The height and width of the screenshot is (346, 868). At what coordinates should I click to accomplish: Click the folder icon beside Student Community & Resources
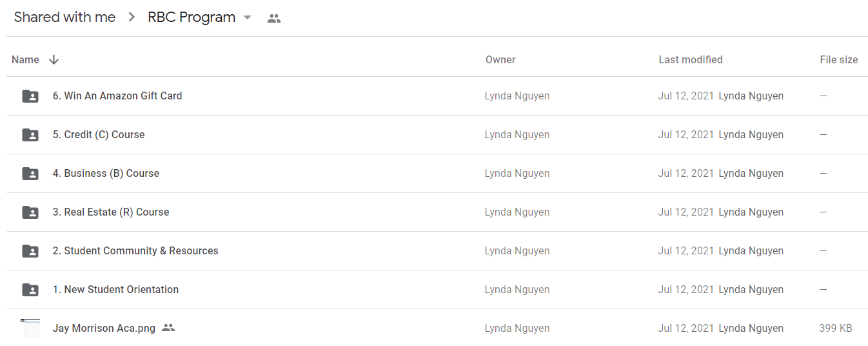pyautogui.click(x=30, y=251)
